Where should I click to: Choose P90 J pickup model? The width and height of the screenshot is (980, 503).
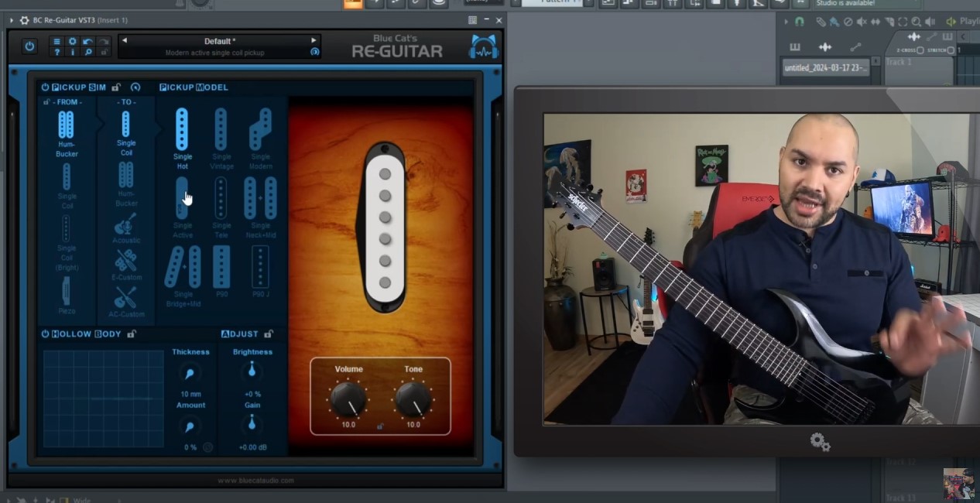(261, 272)
